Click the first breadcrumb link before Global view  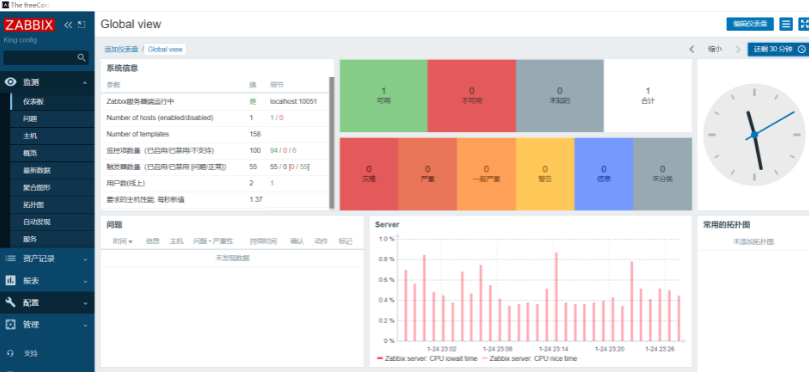pos(121,50)
